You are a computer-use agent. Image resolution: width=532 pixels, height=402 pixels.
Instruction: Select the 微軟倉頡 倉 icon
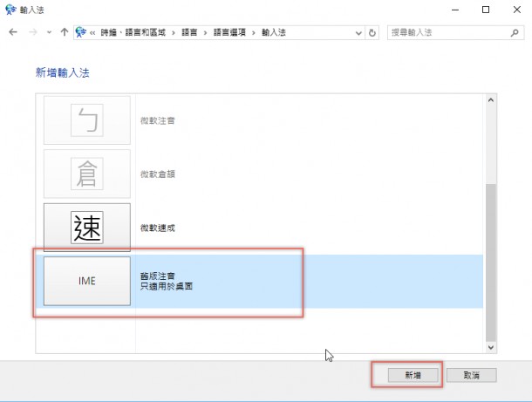point(87,174)
